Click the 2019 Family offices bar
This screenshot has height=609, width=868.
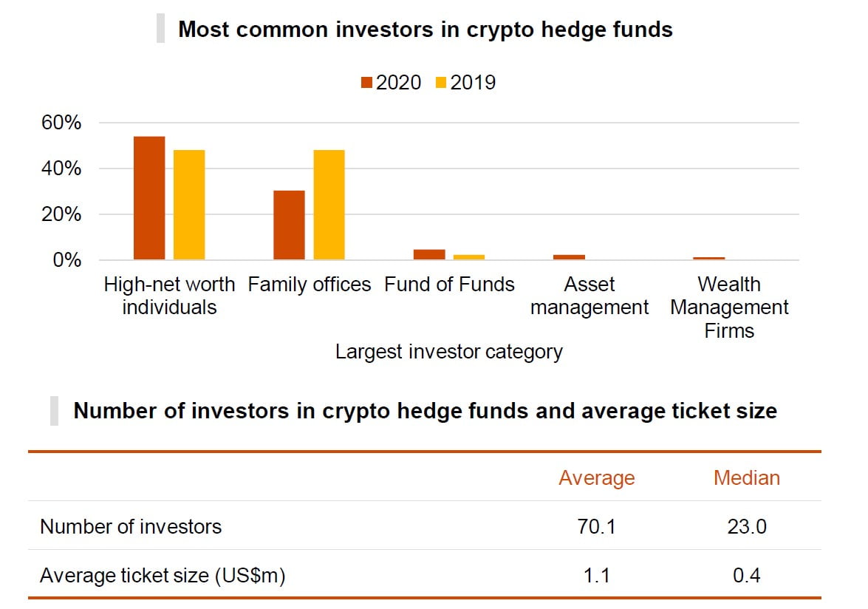329,205
